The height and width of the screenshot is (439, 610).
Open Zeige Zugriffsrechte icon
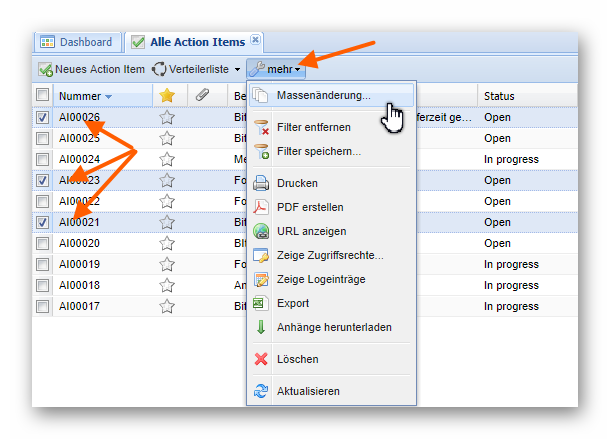coord(261,255)
